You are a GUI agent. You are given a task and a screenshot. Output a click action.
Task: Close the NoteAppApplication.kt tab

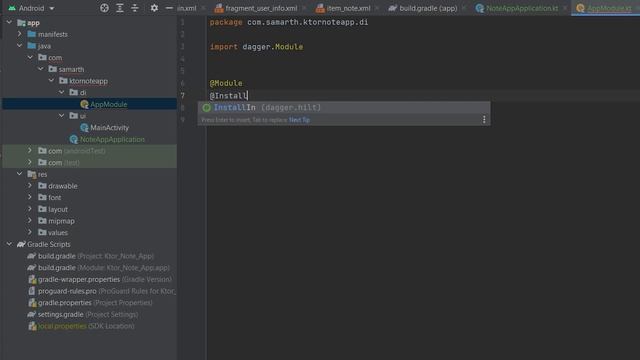coord(565,8)
